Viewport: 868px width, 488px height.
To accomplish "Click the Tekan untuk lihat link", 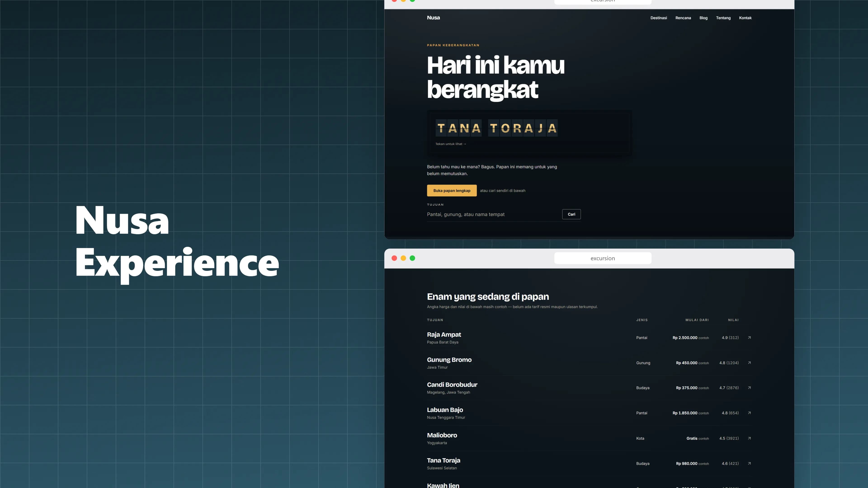I will pyautogui.click(x=451, y=144).
